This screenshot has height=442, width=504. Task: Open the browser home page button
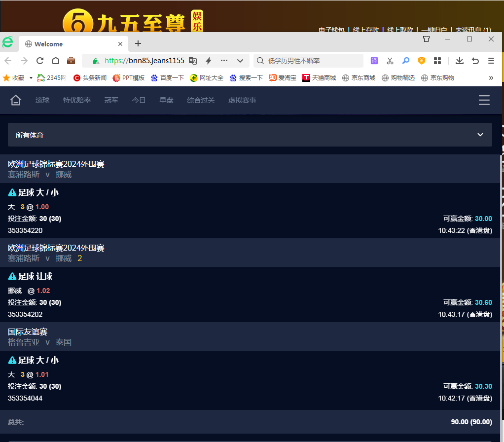click(x=56, y=61)
